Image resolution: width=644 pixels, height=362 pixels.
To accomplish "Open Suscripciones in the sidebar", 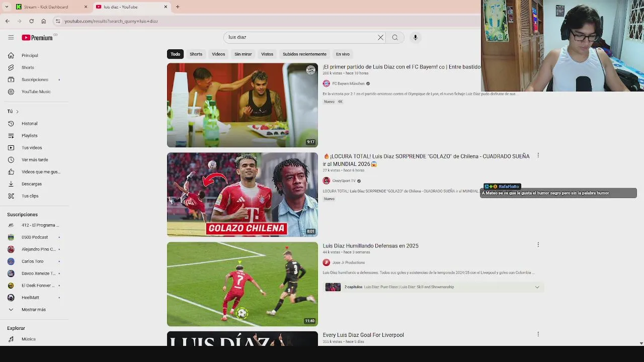I will tap(34, 79).
